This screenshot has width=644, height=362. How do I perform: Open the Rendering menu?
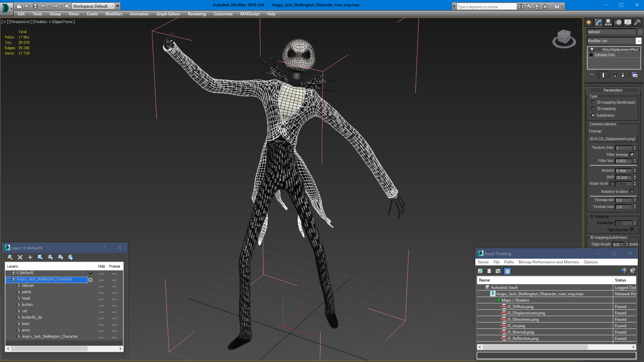197,14
